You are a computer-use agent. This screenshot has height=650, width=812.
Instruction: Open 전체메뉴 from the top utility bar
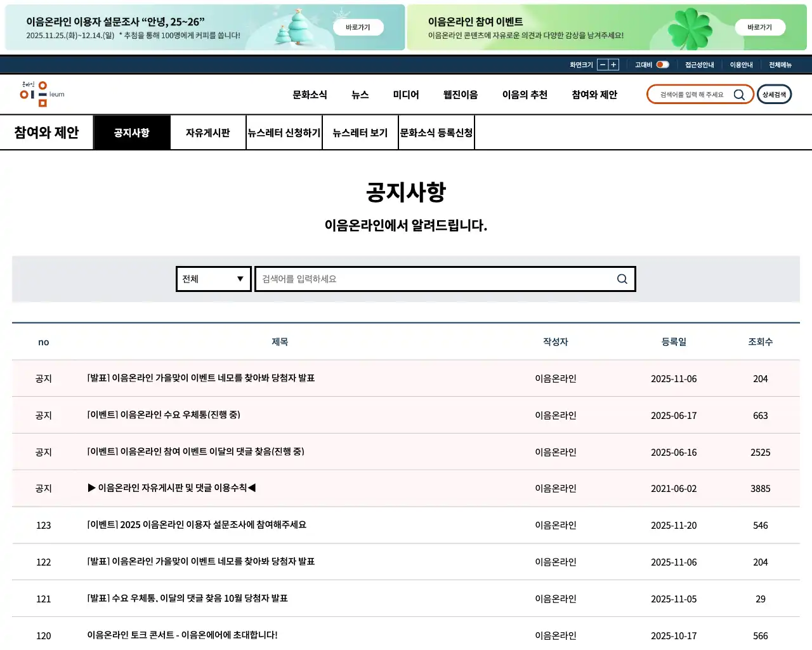coord(779,64)
